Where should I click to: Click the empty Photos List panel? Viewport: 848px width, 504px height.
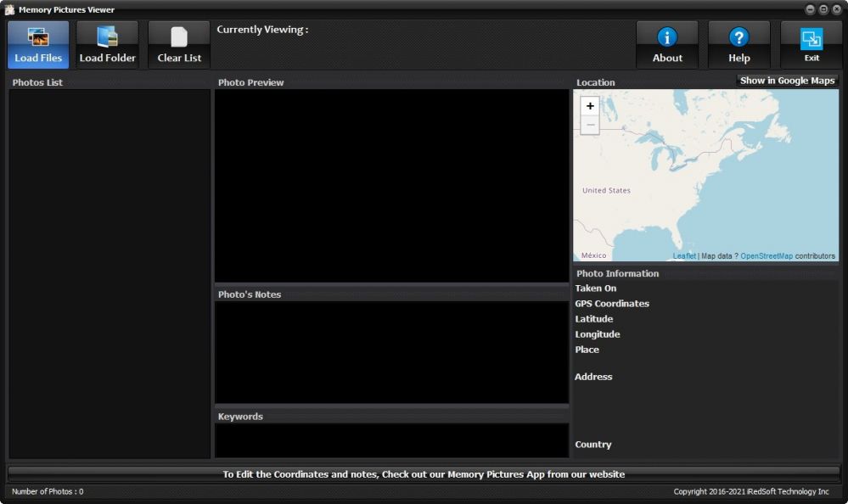(110, 273)
